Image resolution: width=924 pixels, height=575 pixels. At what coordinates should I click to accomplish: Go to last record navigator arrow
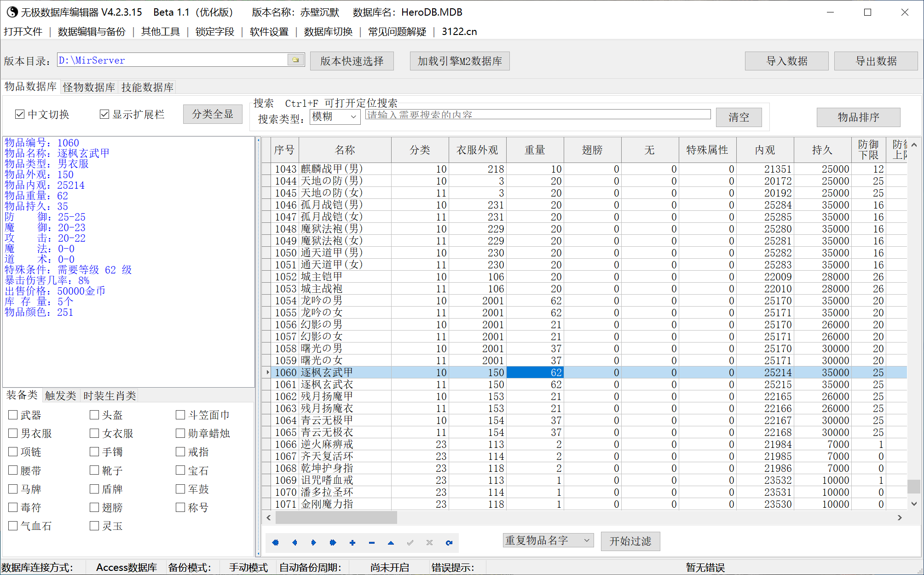(x=333, y=543)
